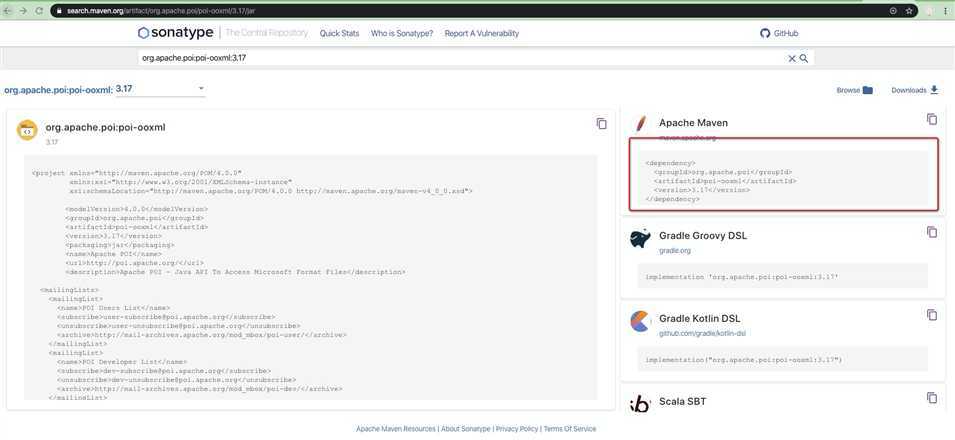Click the GitHub octocat icon
This screenshot has height=440, width=955.
765,34
